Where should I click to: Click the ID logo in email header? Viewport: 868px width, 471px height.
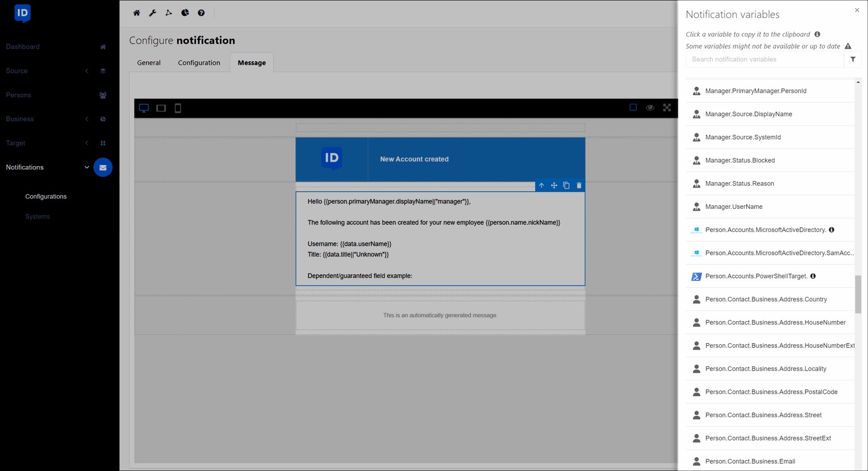click(331, 158)
